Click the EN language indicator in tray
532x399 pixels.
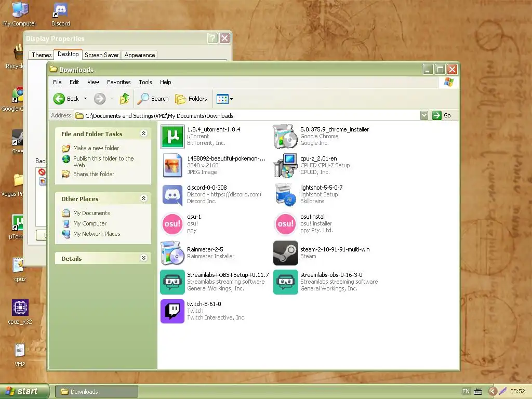pos(466,391)
